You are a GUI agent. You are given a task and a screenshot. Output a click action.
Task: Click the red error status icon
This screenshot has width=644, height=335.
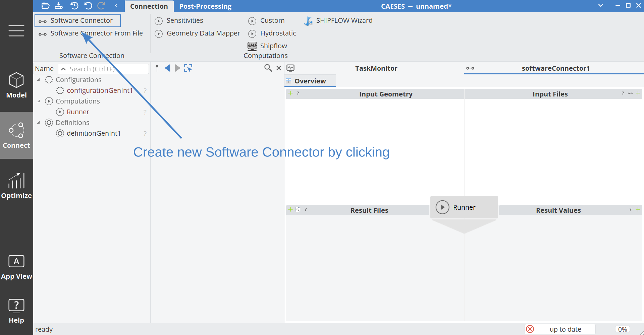click(530, 329)
